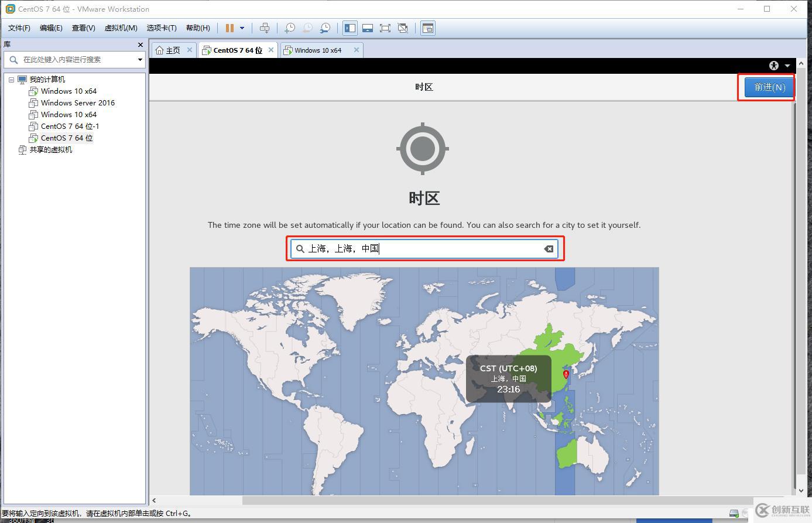Toggle the library sidebar view icon

tap(350, 28)
